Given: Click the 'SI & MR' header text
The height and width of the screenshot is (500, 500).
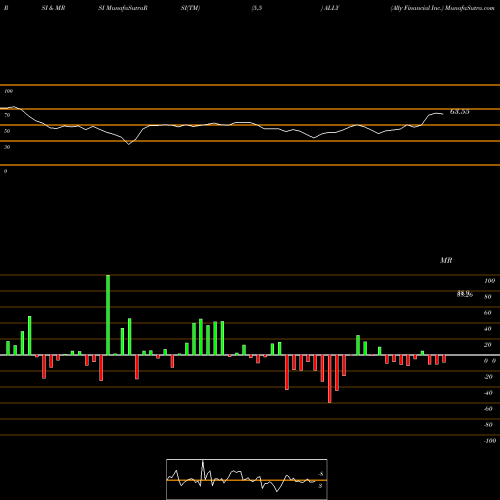Looking at the screenshot, I should (x=53, y=8).
